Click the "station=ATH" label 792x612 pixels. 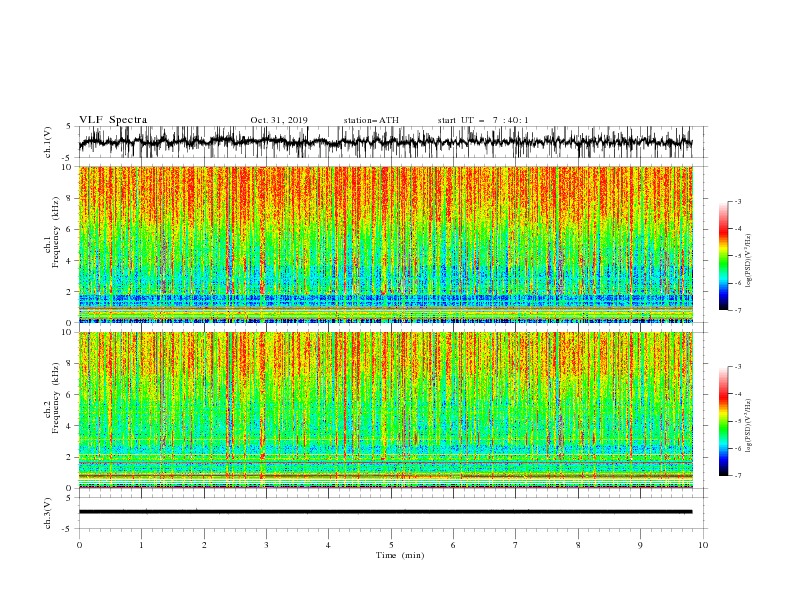[371, 120]
